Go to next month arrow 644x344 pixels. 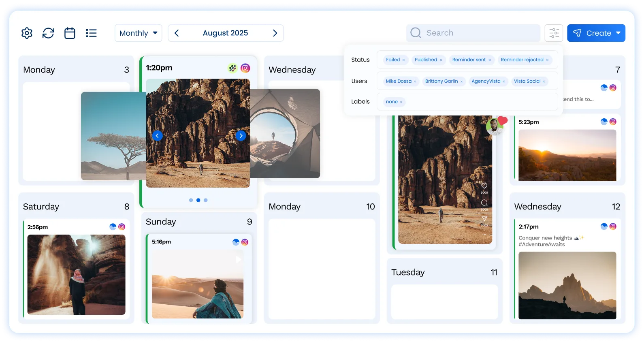tap(275, 33)
